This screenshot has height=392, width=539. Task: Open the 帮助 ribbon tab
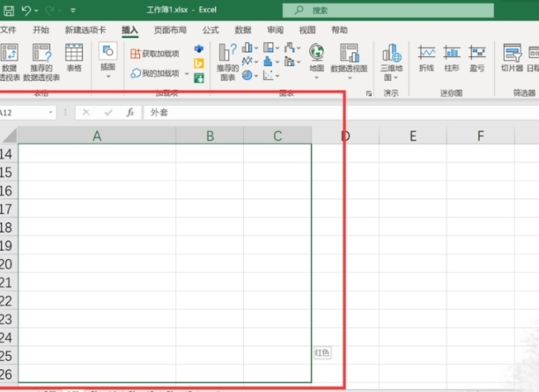tap(340, 30)
